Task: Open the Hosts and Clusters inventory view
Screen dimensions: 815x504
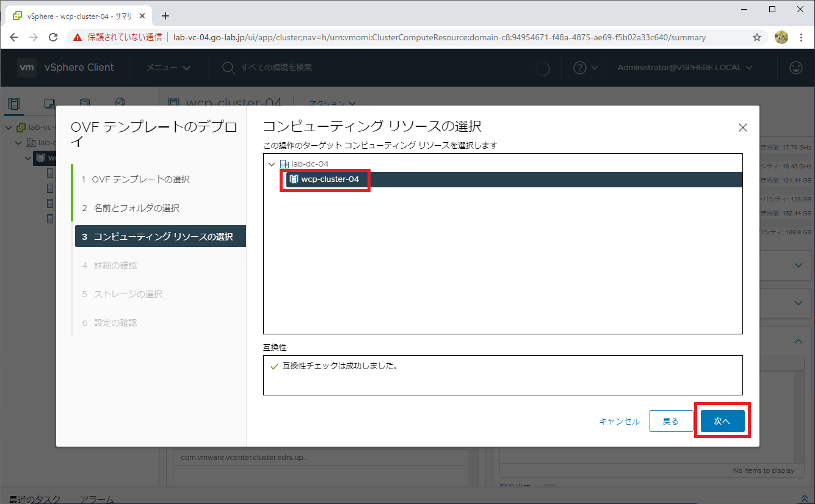Action: pos(14,103)
